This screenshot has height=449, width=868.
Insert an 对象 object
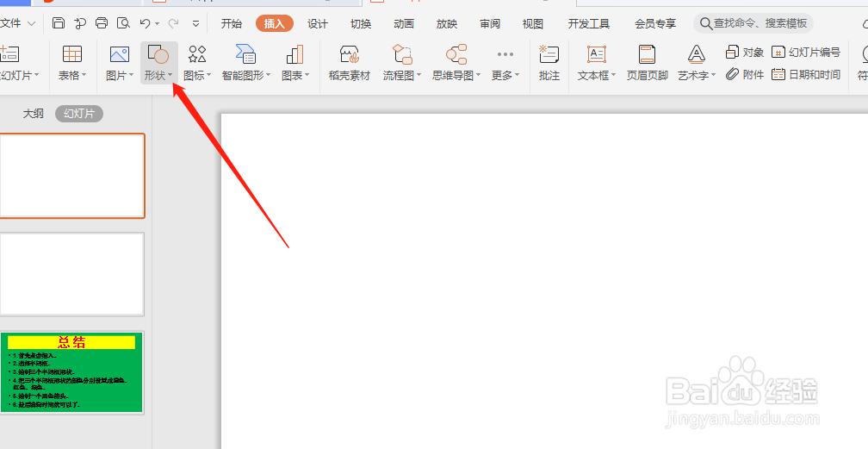click(x=745, y=52)
